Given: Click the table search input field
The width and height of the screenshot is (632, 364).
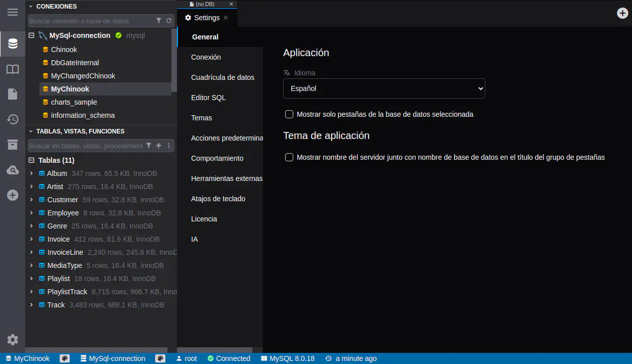Looking at the screenshot, I should [x=86, y=146].
